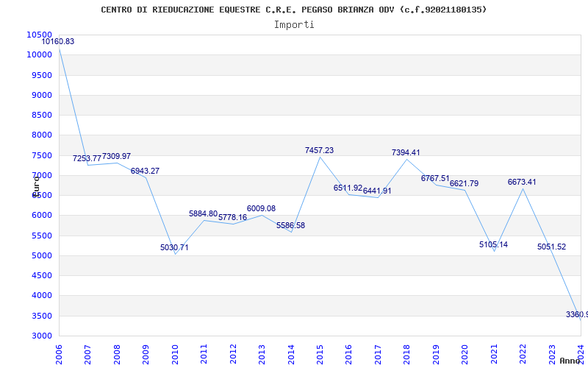
Task: Click the data label 5884.80
Action: click(204, 213)
